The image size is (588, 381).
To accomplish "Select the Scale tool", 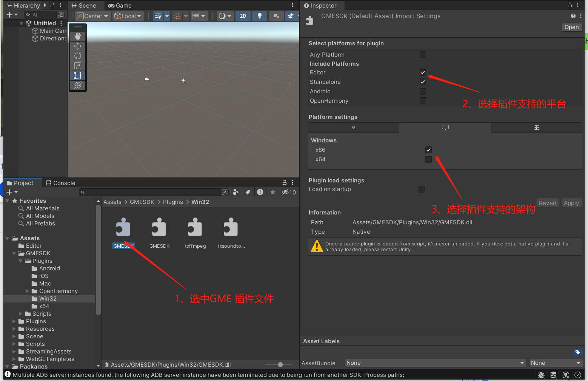I will [78, 66].
